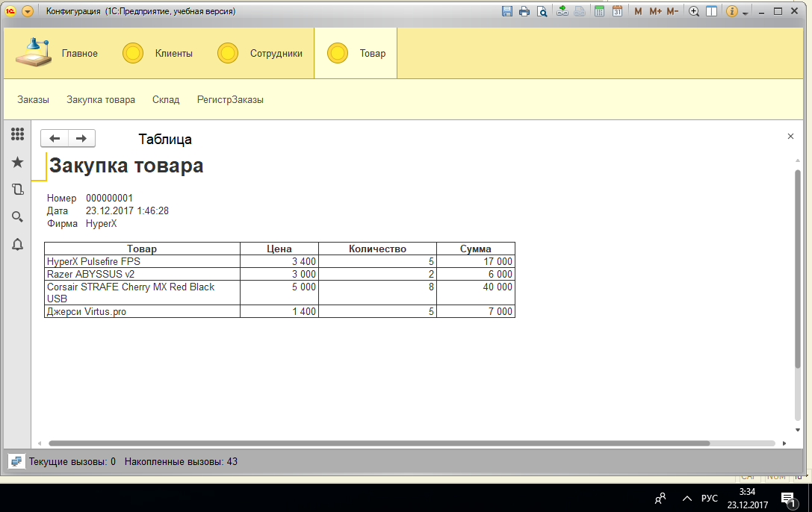The height and width of the screenshot is (512, 812).
Task: Click the zoom magnifier plus icon
Action: pos(694,11)
